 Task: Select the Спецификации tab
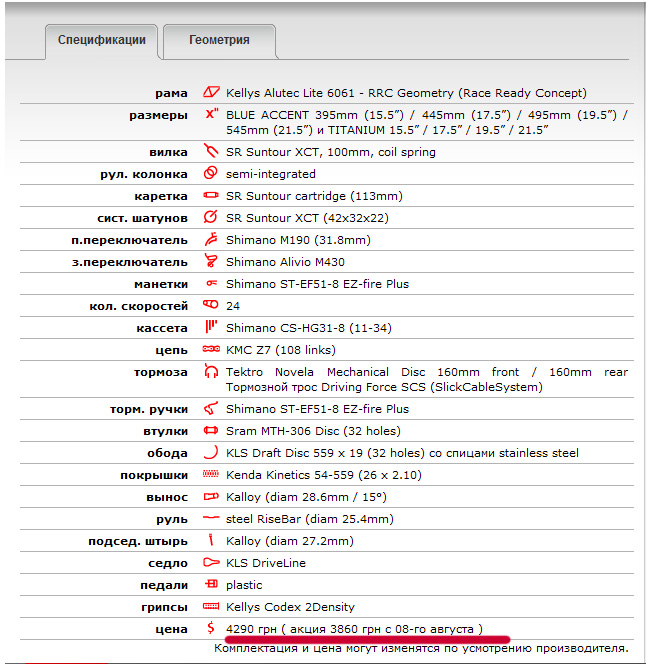coord(102,41)
